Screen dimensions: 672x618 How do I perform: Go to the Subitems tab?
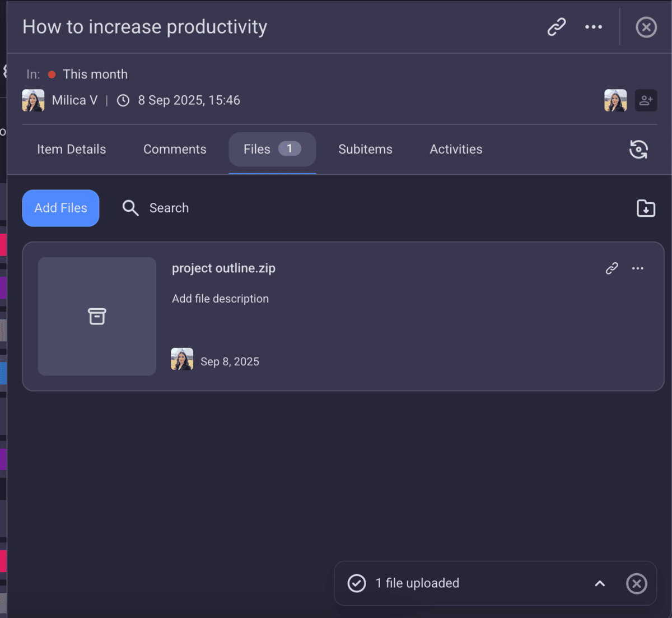pyautogui.click(x=365, y=150)
